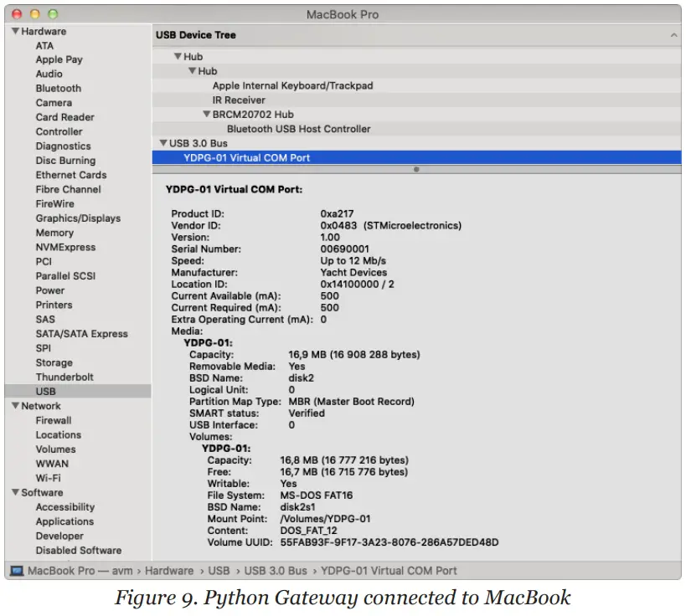686x616 pixels.
Task: Click the MacBook Pro computer icon in path bar
Action: pos(17,571)
